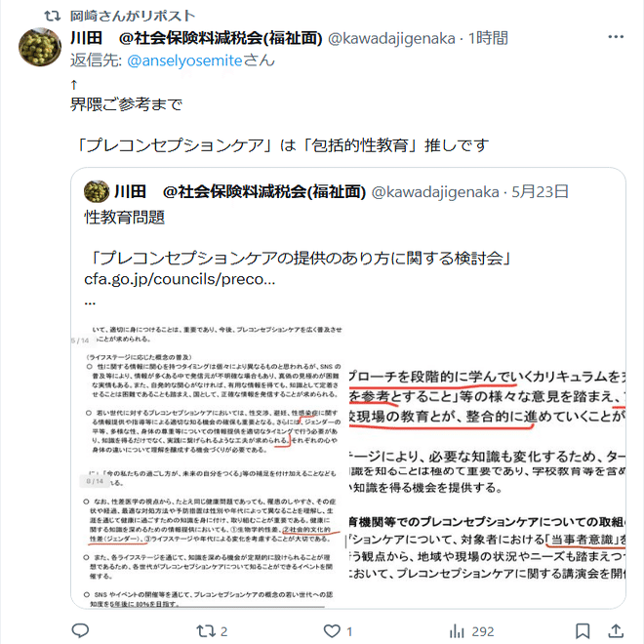Click the @kawadajigenaka handle at top
This screenshot has width=644, height=644.
(x=391, y=38)
